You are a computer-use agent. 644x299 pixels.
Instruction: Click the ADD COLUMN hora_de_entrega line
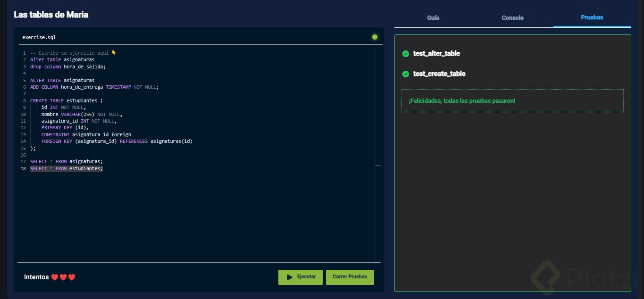[x=94, y=87]
